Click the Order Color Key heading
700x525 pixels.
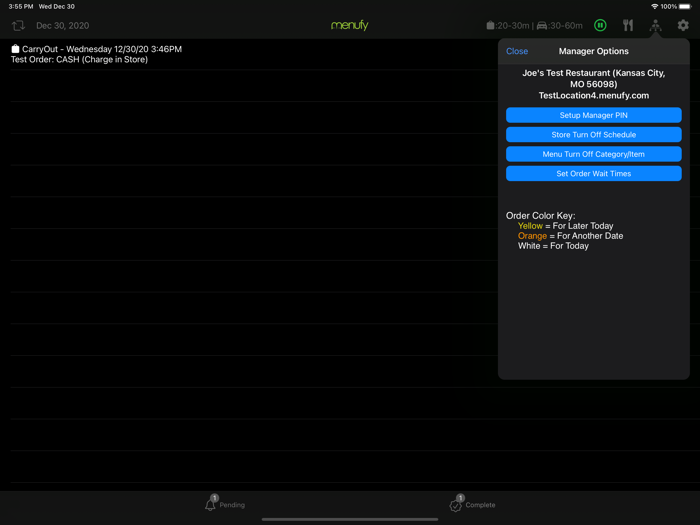(x=540, y=216)
